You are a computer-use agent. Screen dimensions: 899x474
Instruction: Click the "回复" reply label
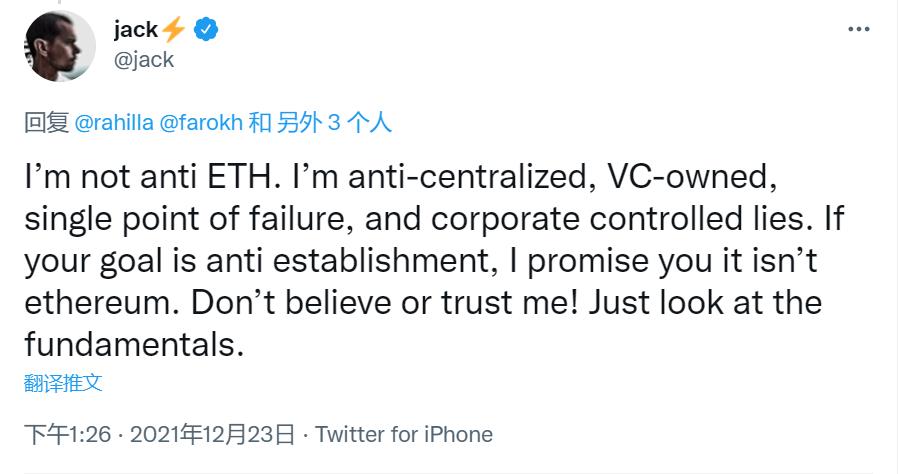(44, 122)
